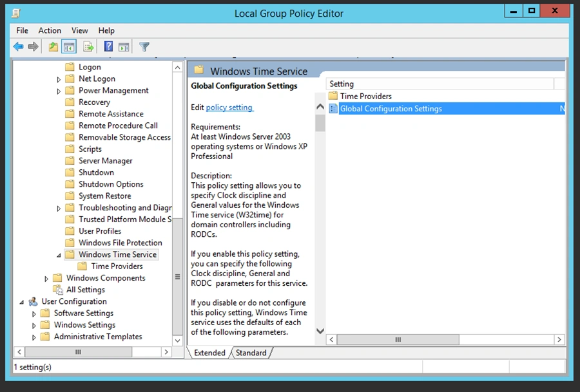Click tree pane vertical scrollbar up arrow
Screen dimensions: 580x392
click(178, 67)
